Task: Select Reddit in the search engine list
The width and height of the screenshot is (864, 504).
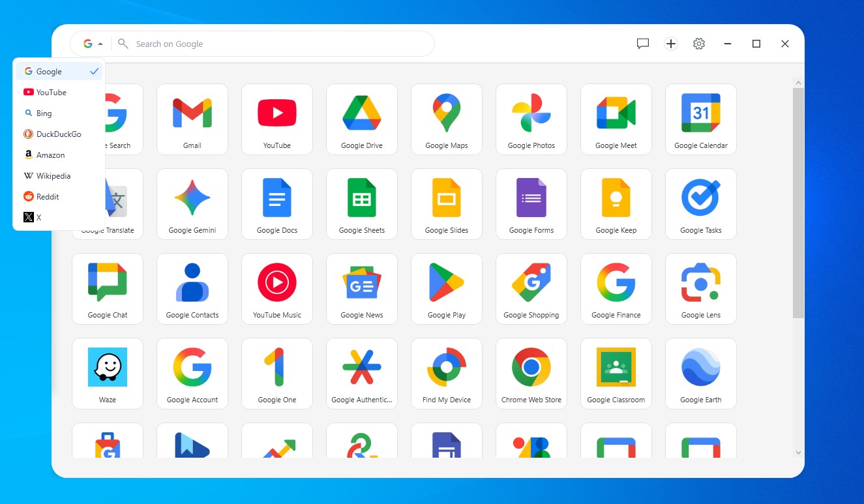Action: [59, 197]
